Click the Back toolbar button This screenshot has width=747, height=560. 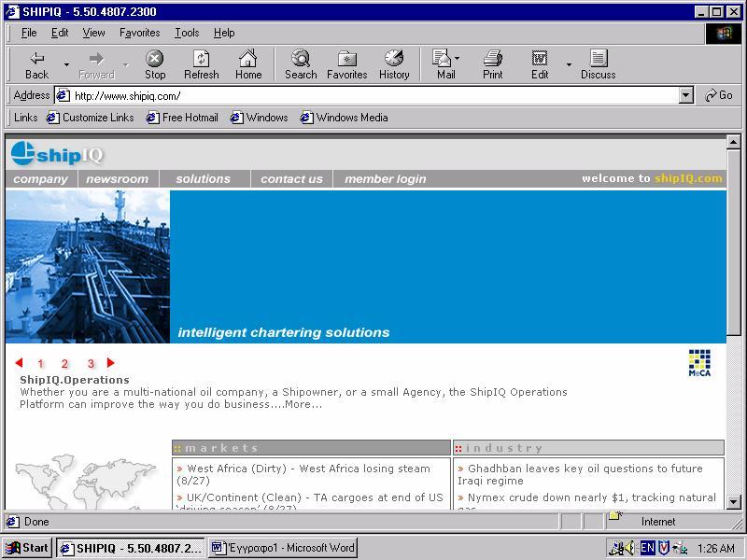tap(36, 64)
